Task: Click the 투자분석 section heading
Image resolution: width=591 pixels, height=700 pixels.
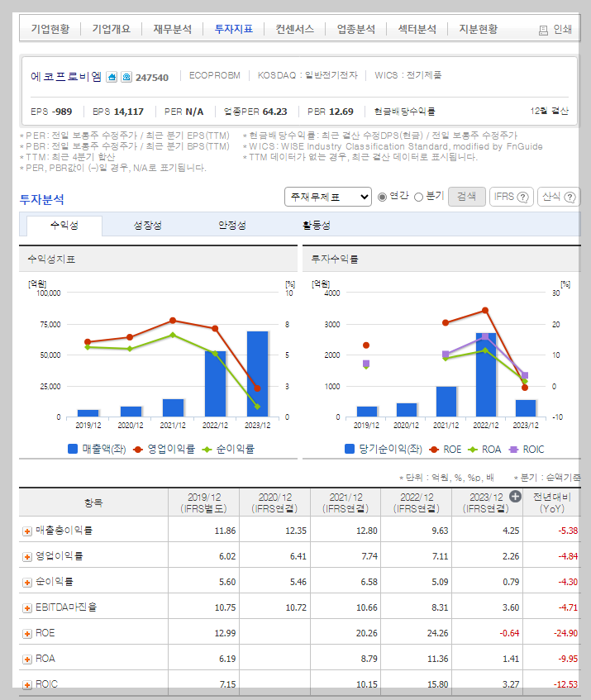Action: click(x=42, y=199)
